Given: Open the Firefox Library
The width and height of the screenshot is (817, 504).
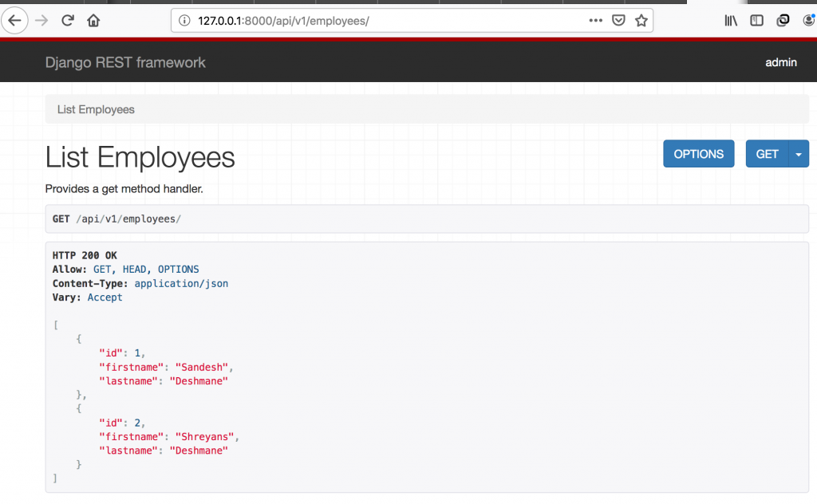Looking at the screenshot, I should pyautogui.click(x=730, y=20).
